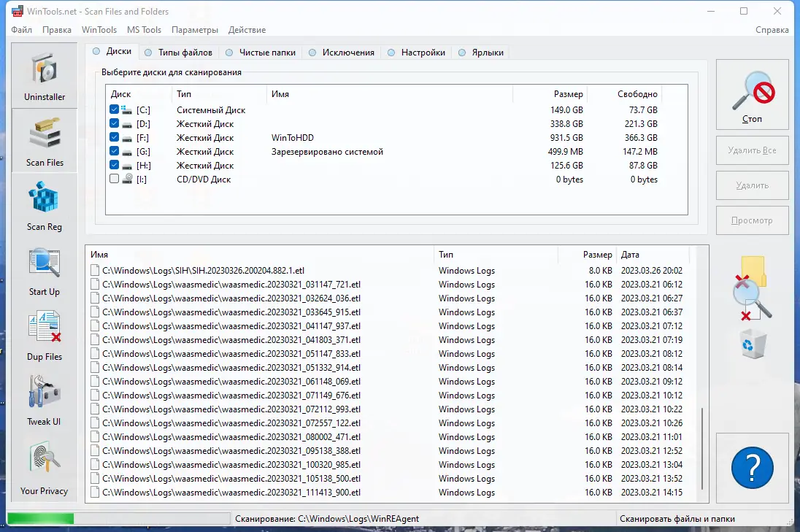Sort results by Дата column header

(x=653, y=254)
